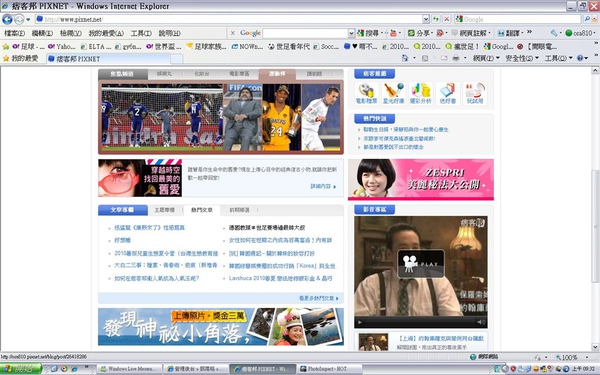Switch to the 主題專欄 tab
Viewport: 600px width, 375px height.
[x=165, y=210]
